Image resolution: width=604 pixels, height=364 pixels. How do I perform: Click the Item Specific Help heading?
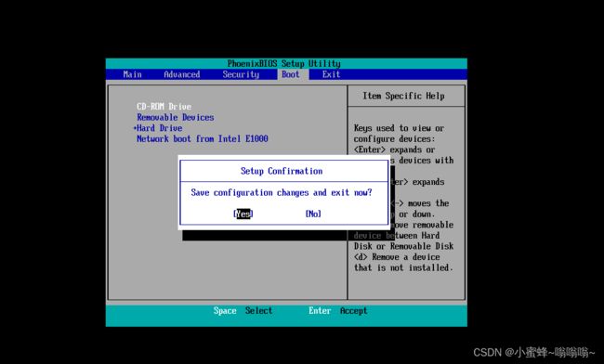(403, 96)
